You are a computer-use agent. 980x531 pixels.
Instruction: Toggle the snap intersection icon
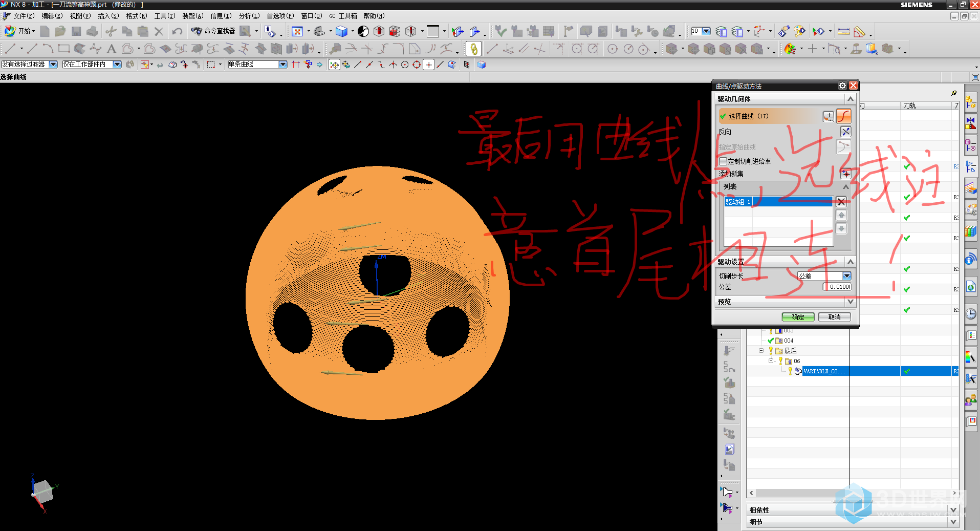[x=393, y=65]
